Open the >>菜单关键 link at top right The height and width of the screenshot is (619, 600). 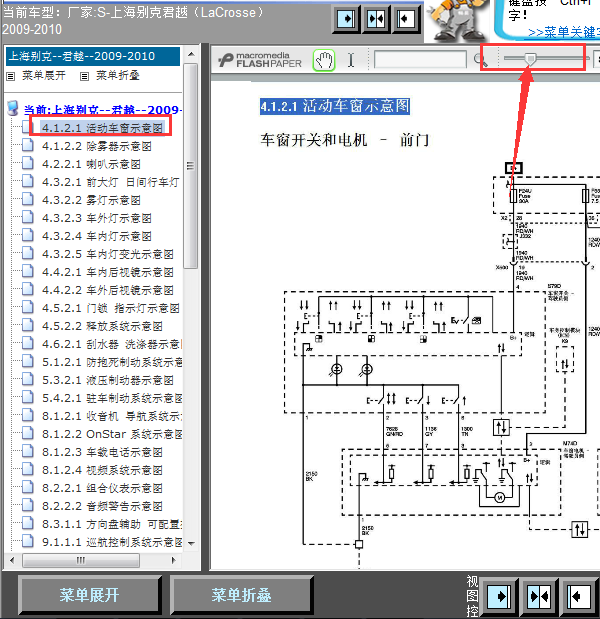564,32
